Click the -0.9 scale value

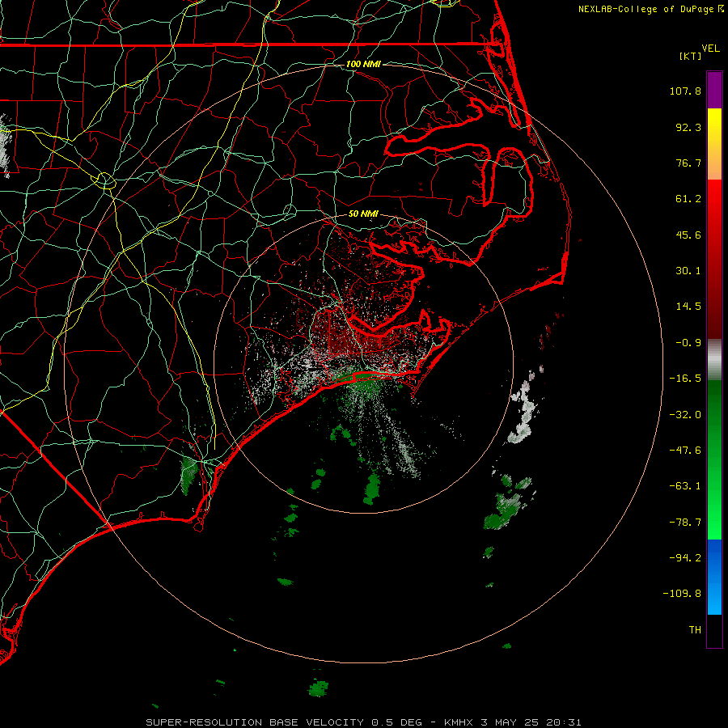[x=688, y=343]
